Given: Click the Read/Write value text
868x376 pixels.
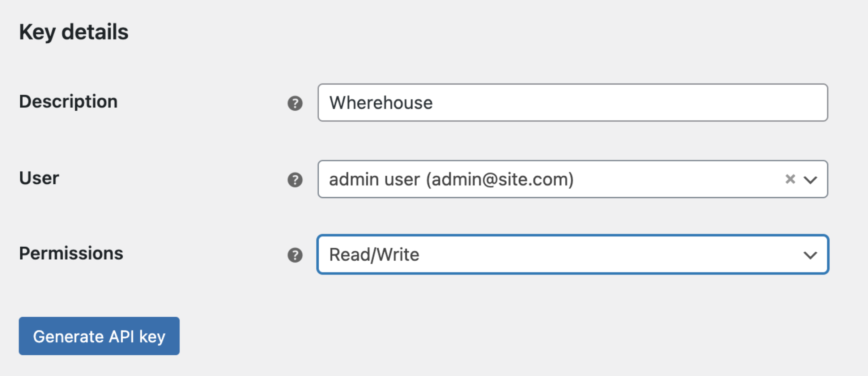Looking at the screenshot, I should 374,255.
